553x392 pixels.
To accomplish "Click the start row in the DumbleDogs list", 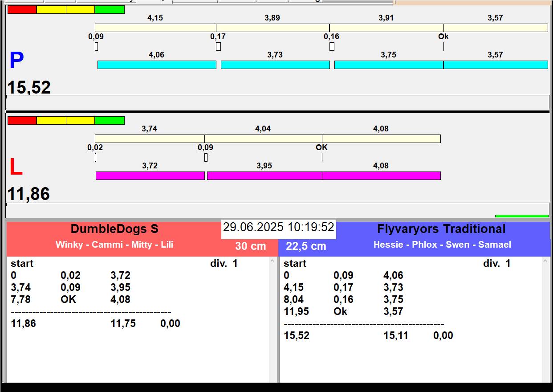I will pos(22,263).
